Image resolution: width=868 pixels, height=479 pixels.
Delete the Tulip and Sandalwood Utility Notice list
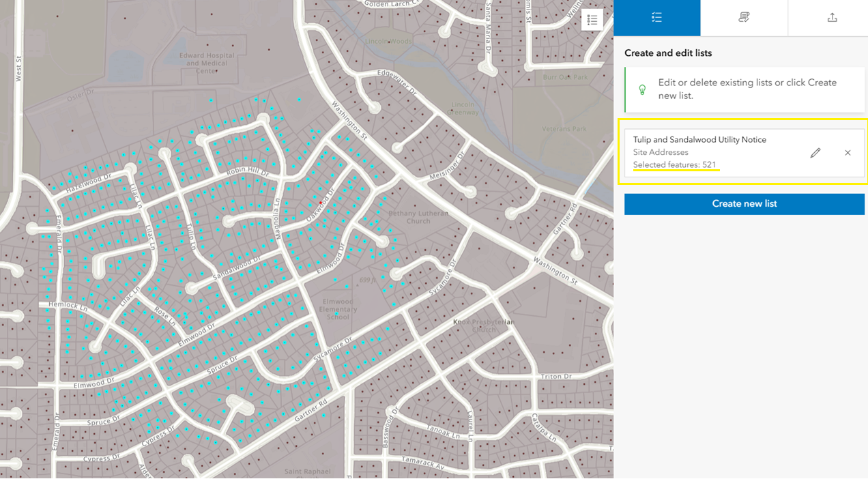pyautogui.click(x=848, y=153)
